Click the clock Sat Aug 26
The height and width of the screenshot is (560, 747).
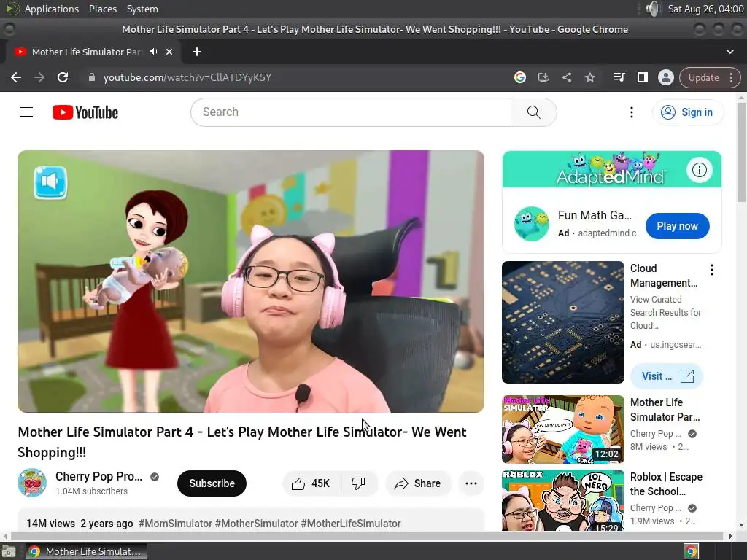click(705, 9)
